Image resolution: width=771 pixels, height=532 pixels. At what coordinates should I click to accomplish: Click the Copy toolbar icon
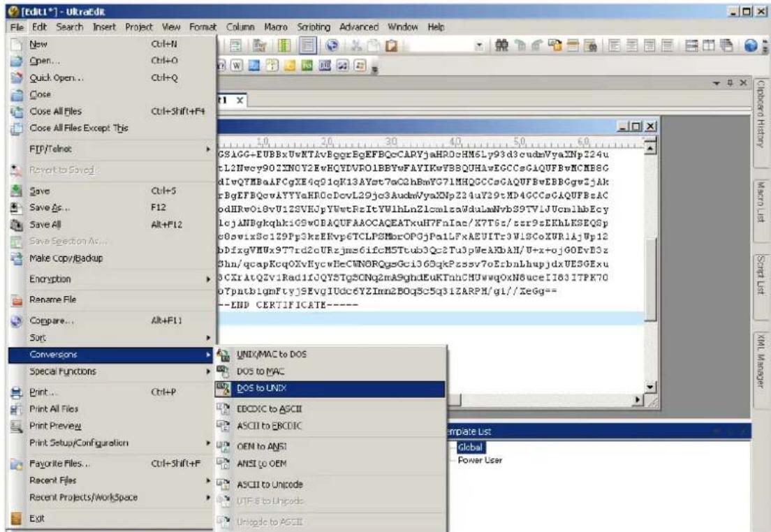pyautogui.click(x=374, y=45)
